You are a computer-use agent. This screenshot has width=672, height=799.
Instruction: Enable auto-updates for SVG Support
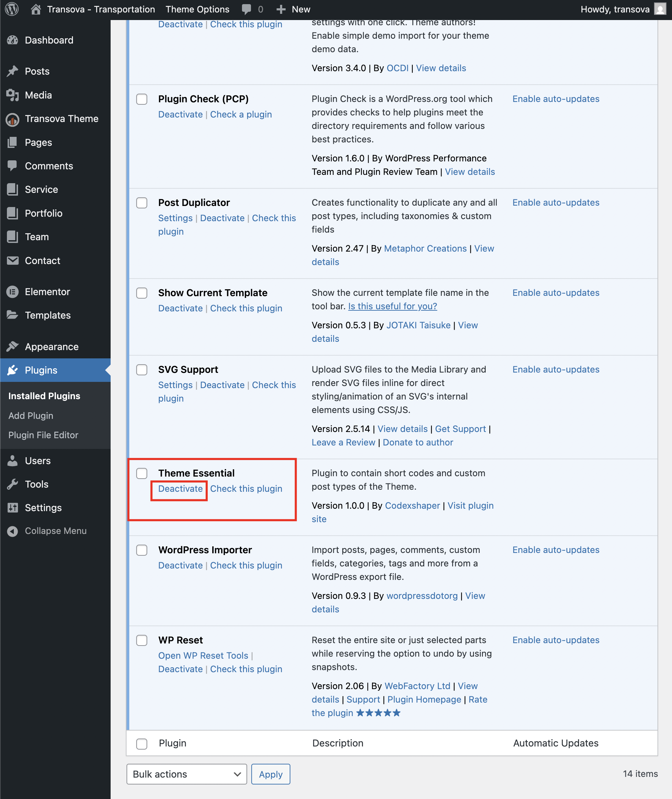point(556,369)
